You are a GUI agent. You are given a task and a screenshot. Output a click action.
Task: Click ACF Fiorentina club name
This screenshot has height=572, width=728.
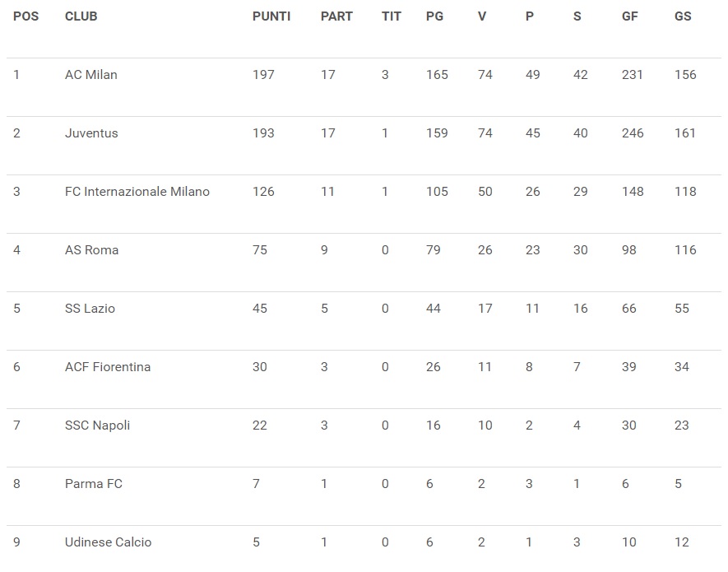(108, 367)
